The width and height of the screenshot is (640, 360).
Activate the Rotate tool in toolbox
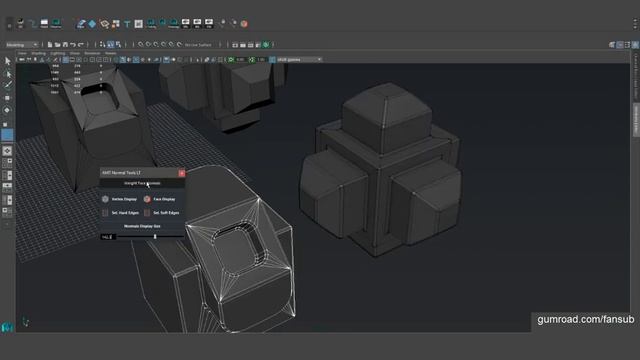coord(7,110)
